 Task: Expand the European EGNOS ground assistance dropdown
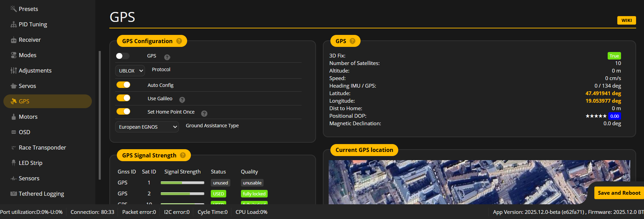(x=147, y=127)
